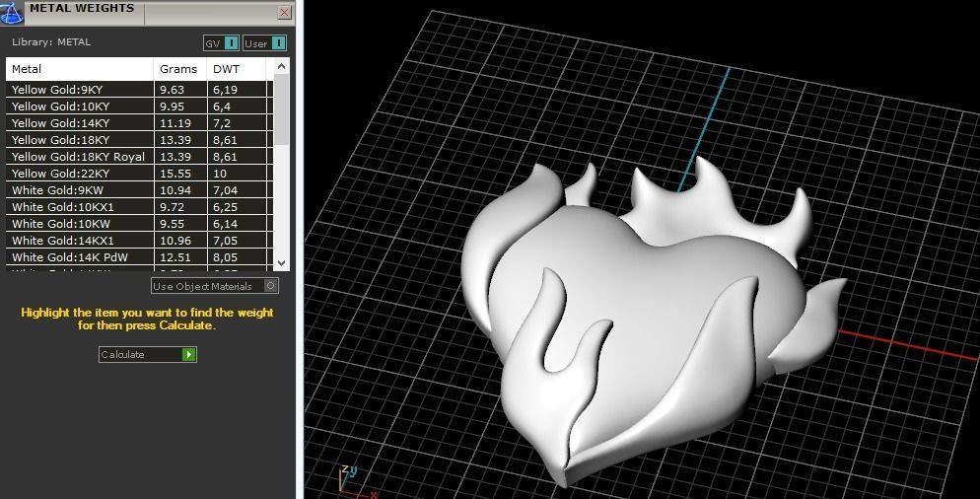Click the 12.51 grams value

click(x=175, y=257)
